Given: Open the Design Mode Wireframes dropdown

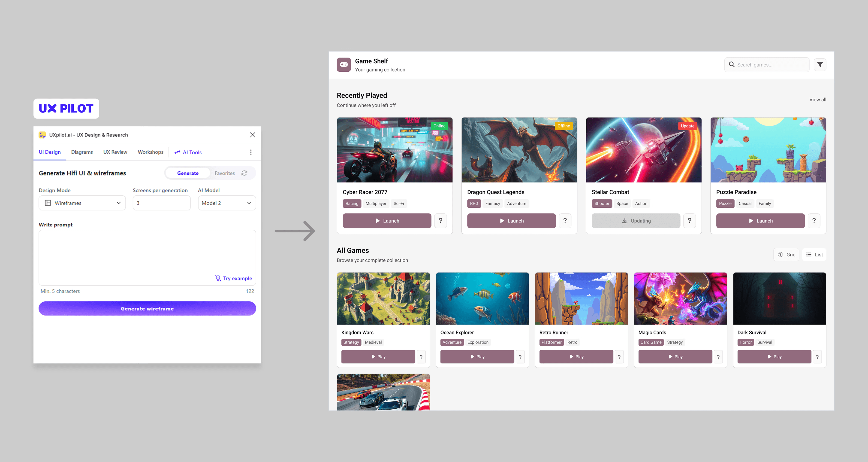Looking at the screenshot, I should click(82, 203).
